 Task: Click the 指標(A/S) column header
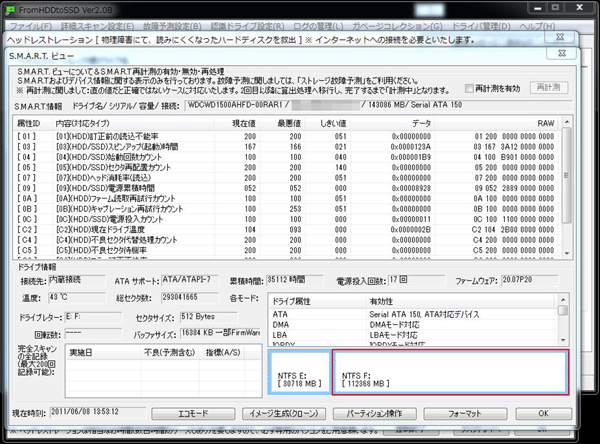pos(223,353)
